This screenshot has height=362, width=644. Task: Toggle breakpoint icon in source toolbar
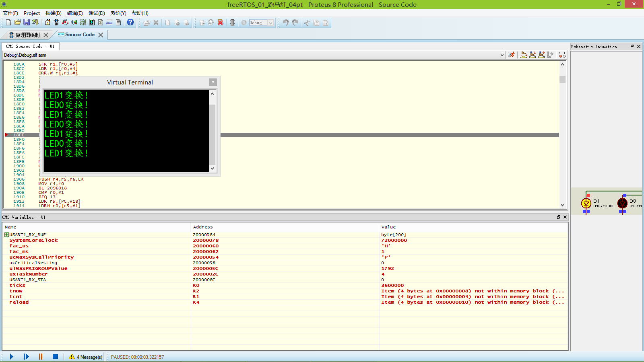(x=562, y=55)
